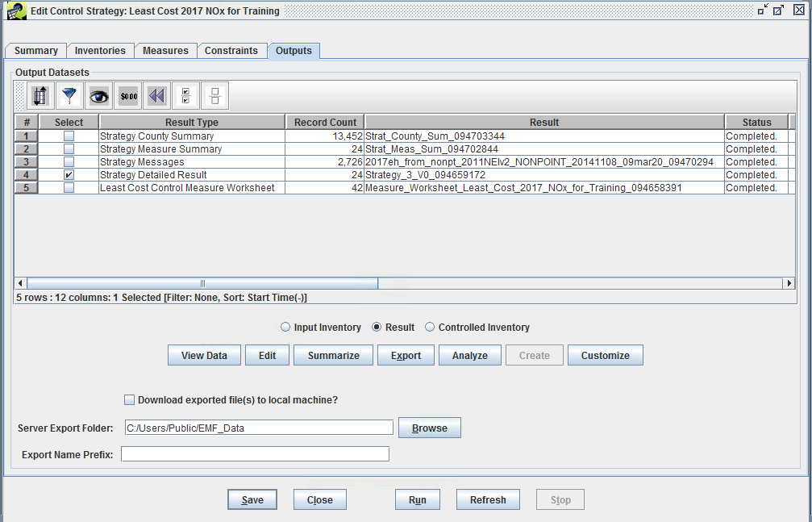This screenshot has width=812, height=522.
Task: Enable downloading exported files to local machine
Action: pyautogui.click(x=129, y=399)
